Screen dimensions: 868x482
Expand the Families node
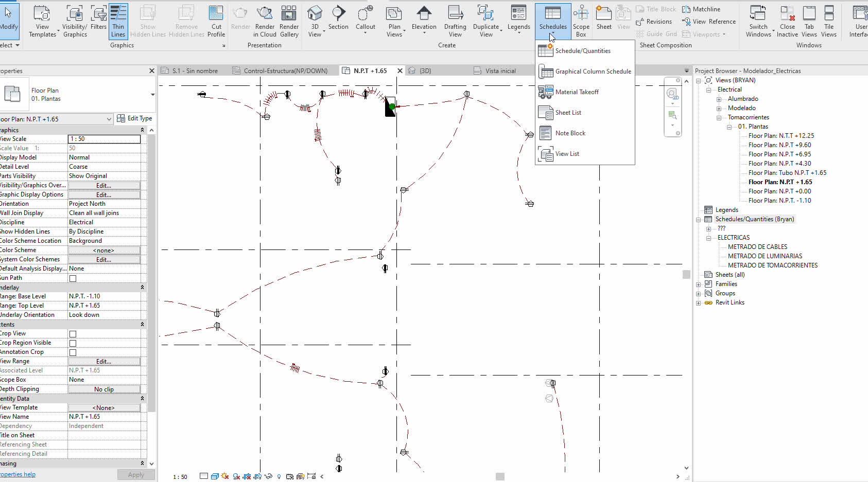tap(698, 284)
